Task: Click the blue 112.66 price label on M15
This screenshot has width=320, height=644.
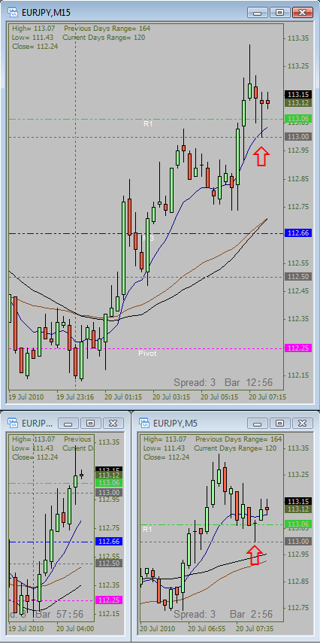Action: click(300, 233)
